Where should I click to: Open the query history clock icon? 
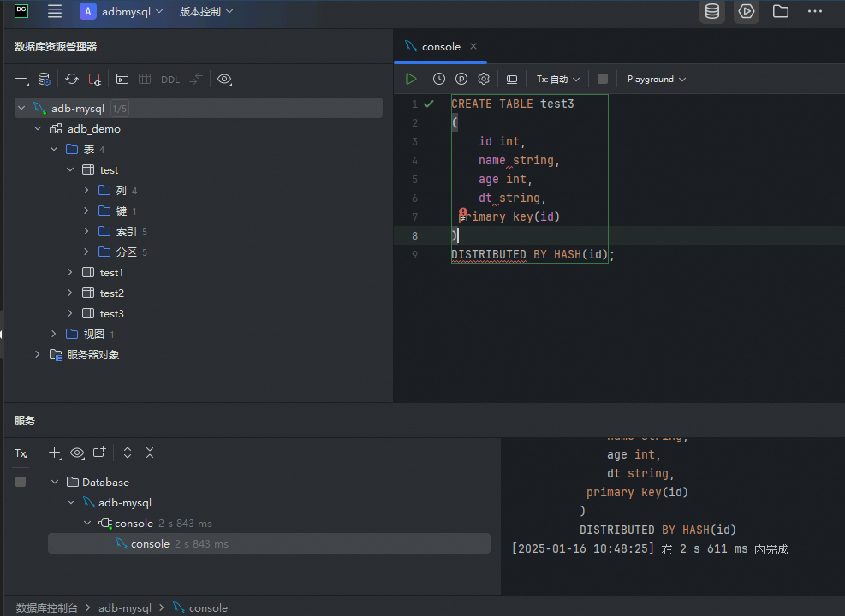click(439, 79)
